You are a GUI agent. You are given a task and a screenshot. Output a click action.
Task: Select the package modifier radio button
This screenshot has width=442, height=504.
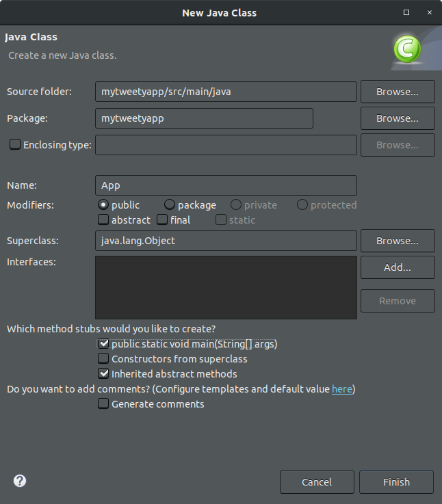click(170, 205)
